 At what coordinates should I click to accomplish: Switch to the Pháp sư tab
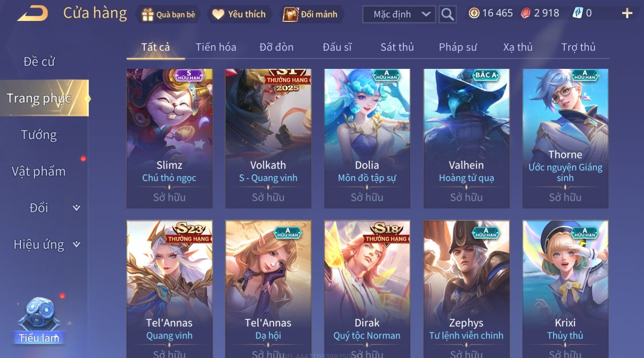click(x=458, y=47)
